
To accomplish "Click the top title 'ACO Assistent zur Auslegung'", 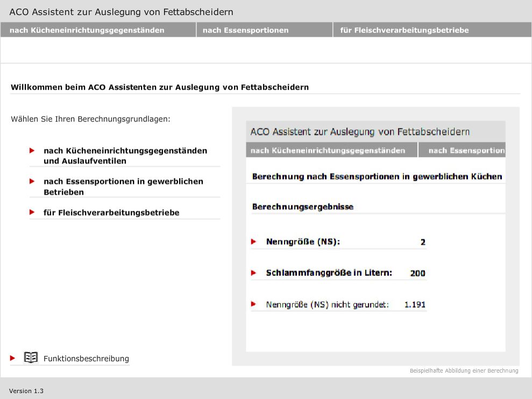I will [x=121, y=12].
